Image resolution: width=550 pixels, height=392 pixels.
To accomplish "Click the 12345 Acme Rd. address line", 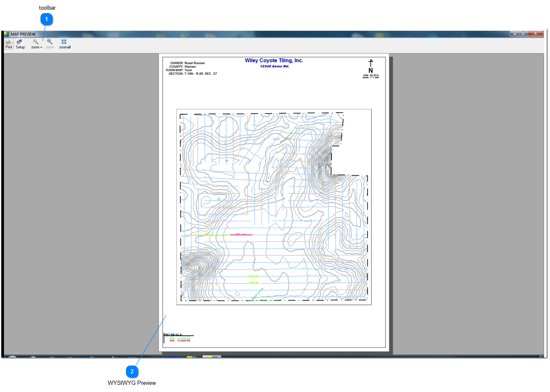I will 274,66.
